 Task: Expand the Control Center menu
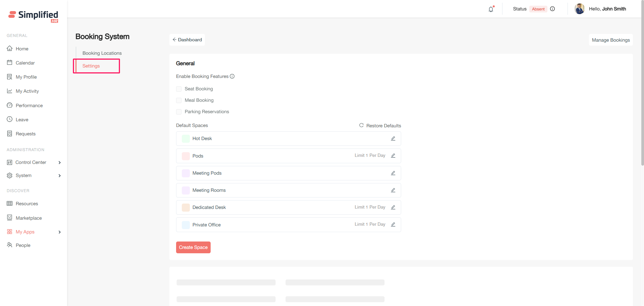tap(60, 163)
